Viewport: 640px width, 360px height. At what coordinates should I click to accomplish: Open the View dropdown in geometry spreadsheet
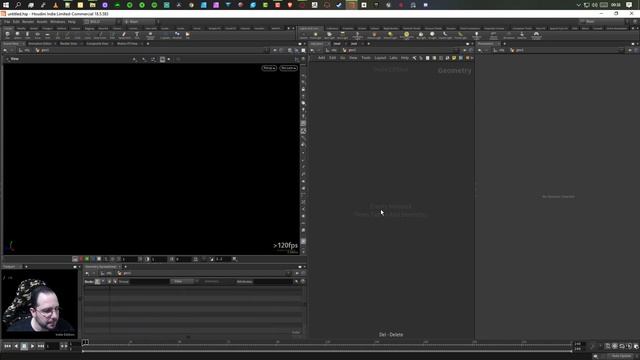point(182,281)
